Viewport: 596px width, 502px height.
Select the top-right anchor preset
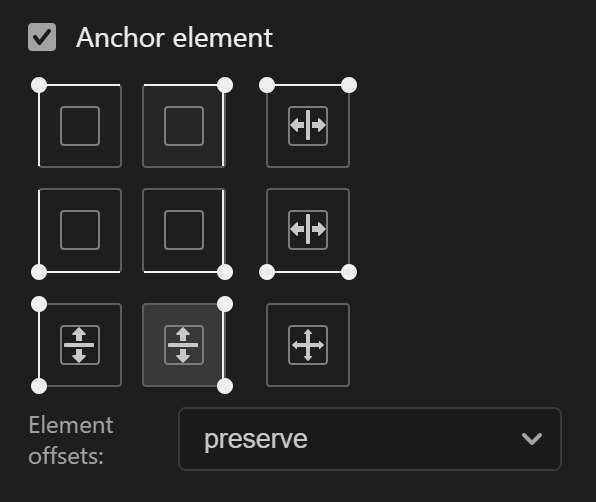(x=184, y=126)
